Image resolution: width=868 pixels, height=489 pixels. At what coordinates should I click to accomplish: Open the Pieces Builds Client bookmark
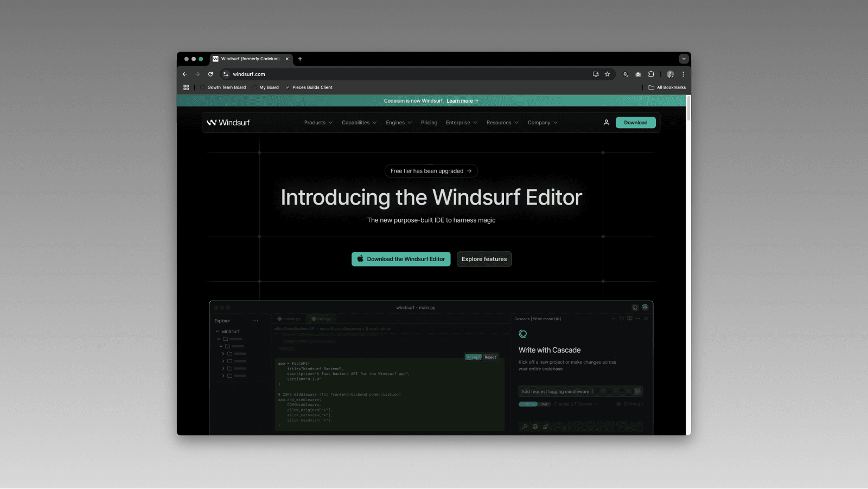pos(309,87)
